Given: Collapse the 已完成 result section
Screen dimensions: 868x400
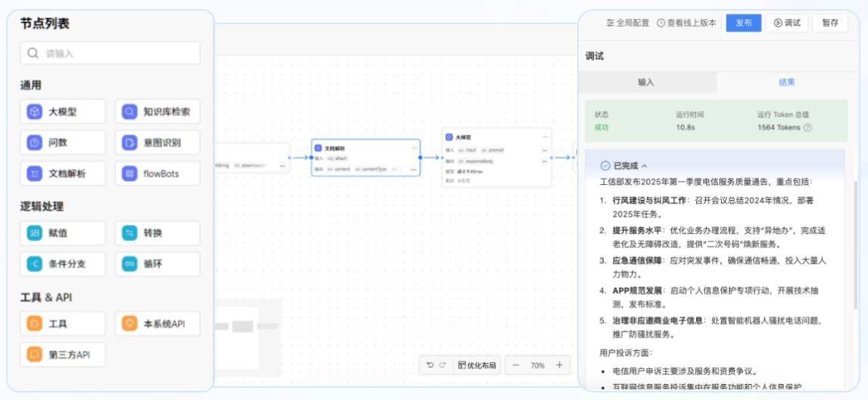Looking at the screenshot, I should click(x=645, y=166).
